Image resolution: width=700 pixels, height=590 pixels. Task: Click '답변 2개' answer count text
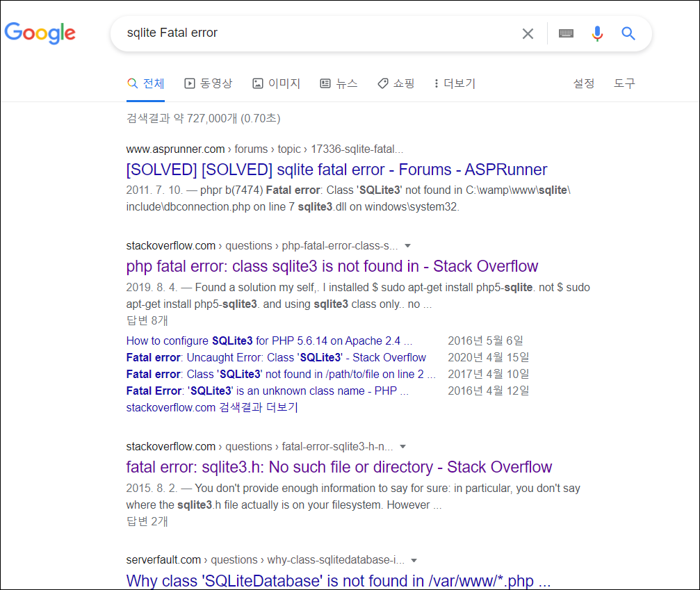tap(147, 521)
